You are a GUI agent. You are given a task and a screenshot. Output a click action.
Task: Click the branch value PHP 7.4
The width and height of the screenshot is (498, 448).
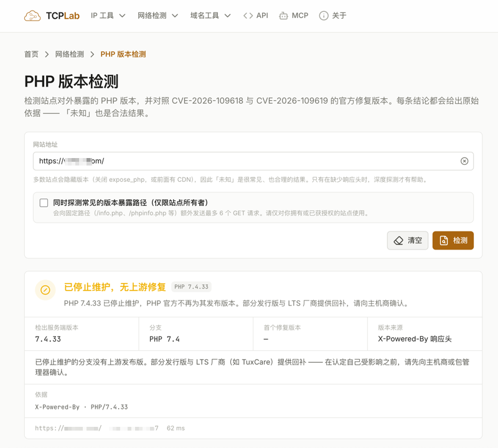164,339
